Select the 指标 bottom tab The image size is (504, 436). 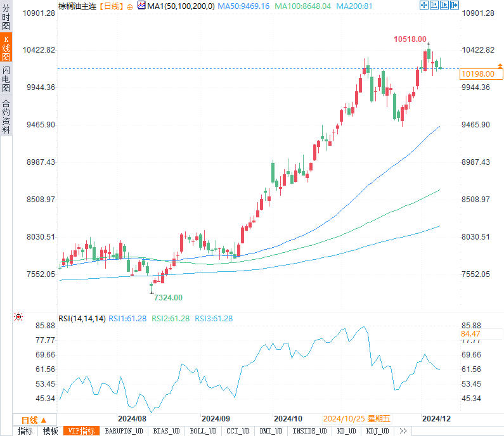25,431
